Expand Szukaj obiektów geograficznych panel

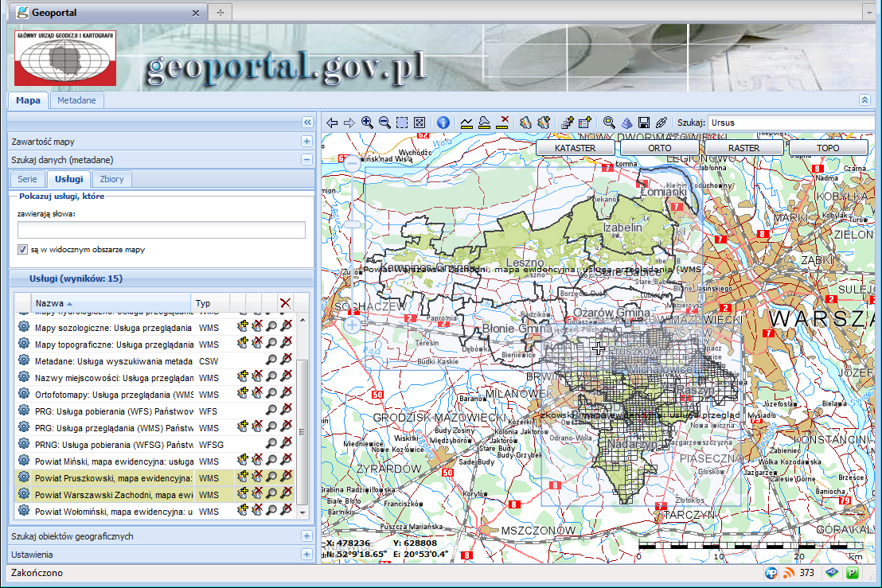coord(306,536)
